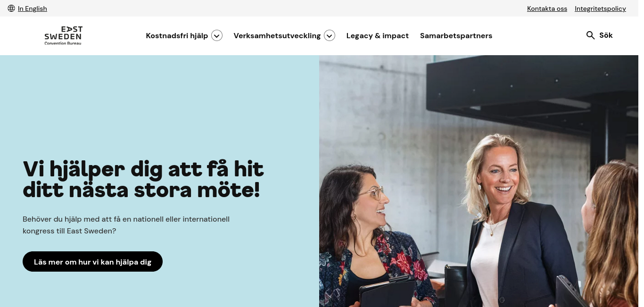
Task: Go to Legacy & impact
Action: [378, 36]
